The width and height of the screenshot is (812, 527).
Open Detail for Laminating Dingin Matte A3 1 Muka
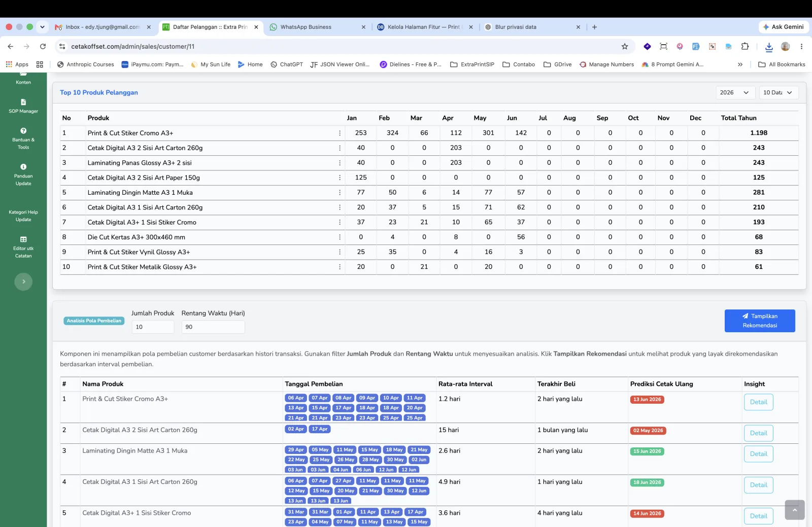(x=758, y=454)
